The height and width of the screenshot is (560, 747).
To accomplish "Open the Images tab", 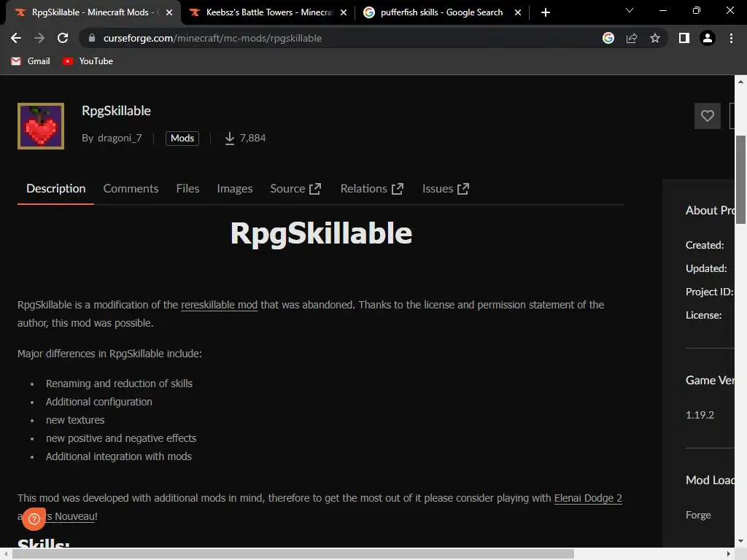I will click(x=234, y=189).
